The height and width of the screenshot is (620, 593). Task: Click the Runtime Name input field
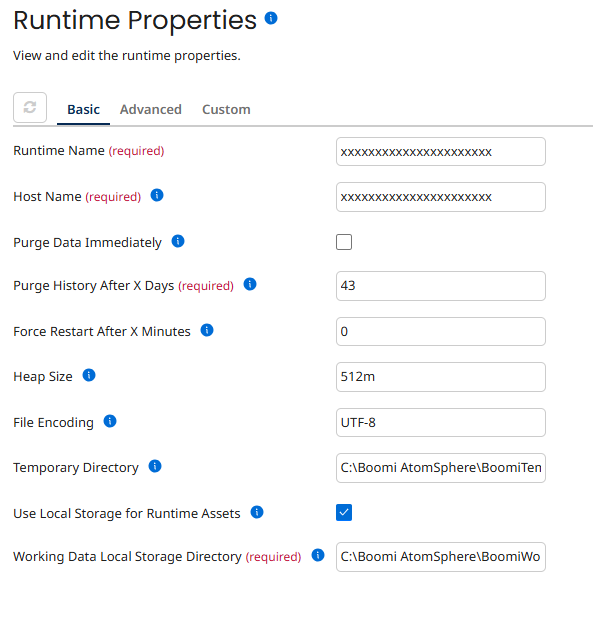441,152
